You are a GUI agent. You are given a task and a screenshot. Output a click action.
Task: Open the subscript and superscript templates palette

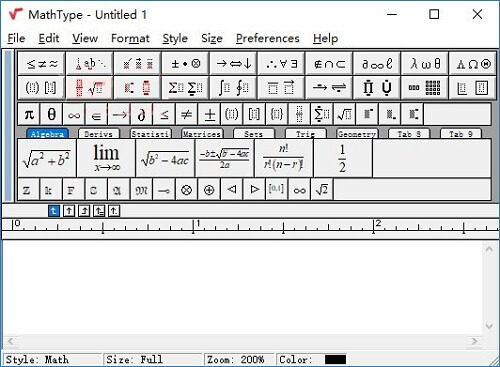click(137, 88)
